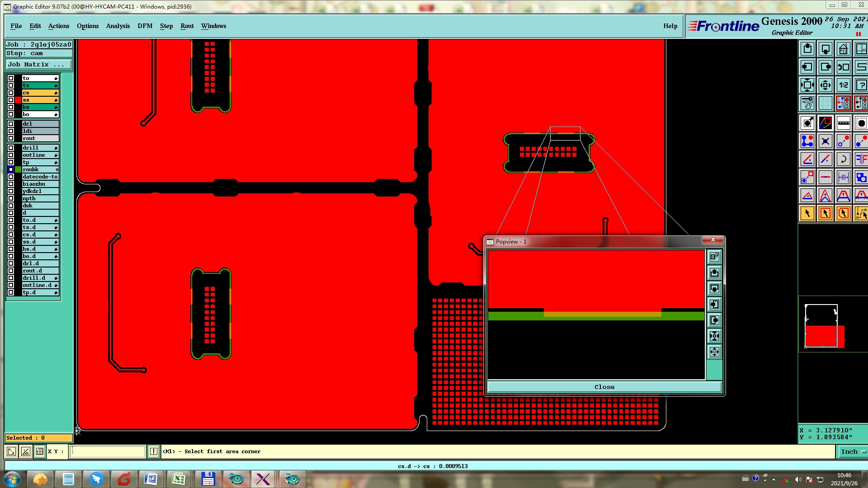The width and height of the screenshot is (868, 488).
Task: Click the X Y coordinate input field
Action: coord(107,451)
